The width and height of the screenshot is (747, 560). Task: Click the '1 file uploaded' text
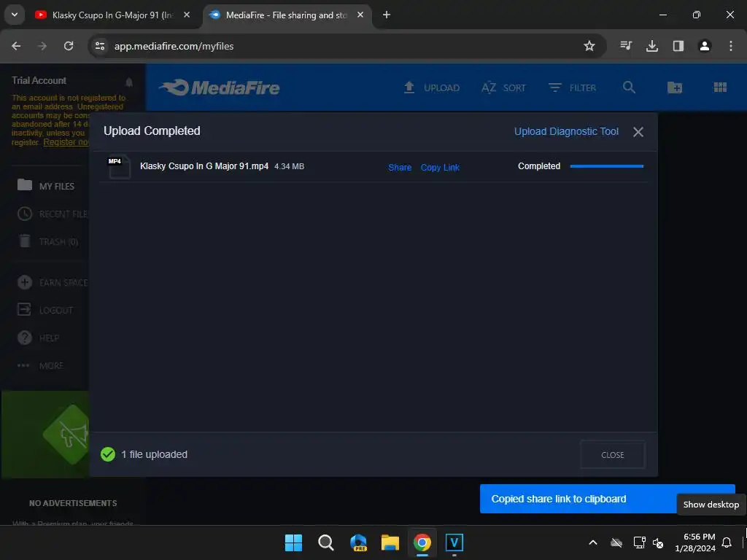tap(154, 454)
